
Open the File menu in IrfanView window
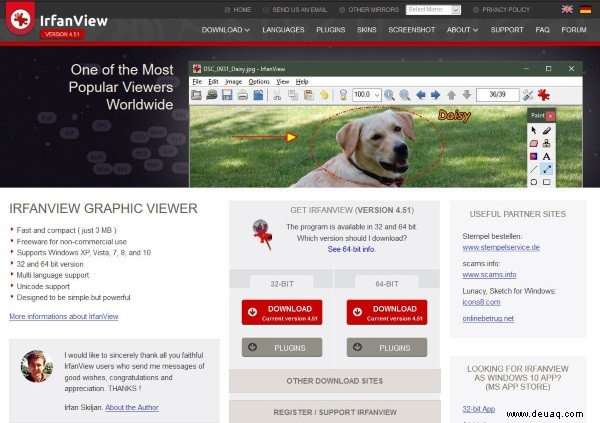(197, 82)
